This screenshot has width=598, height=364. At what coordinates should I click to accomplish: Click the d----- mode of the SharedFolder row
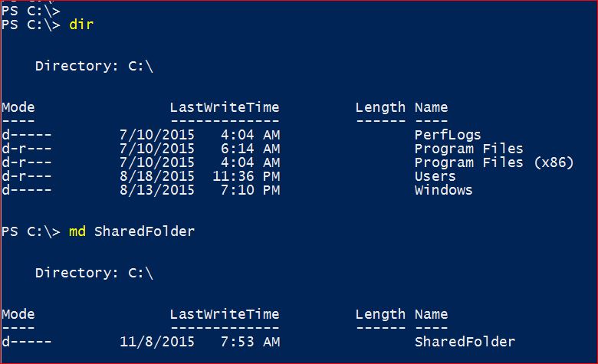[26, 342]
